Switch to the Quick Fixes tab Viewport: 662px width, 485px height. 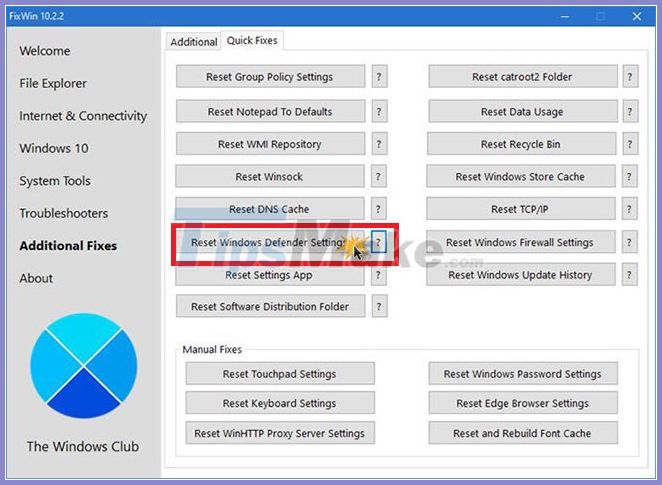252,41
